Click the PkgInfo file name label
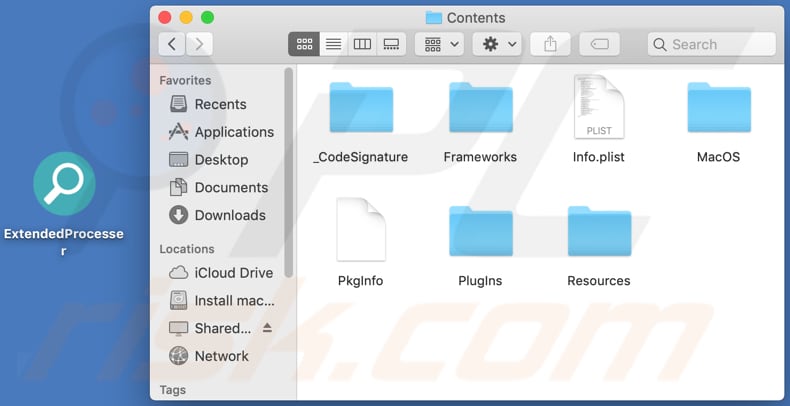This screenshot has height=406, width=790. coord(361,281)
